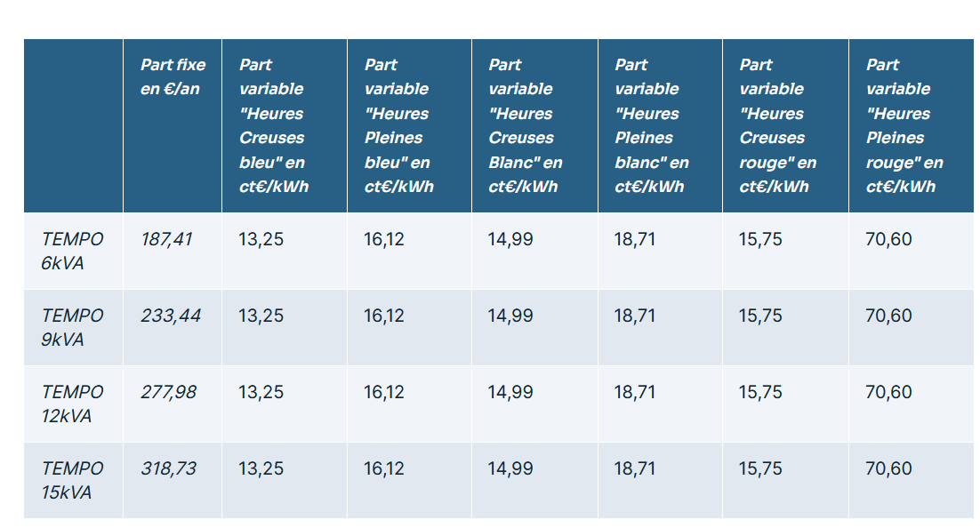Select the 318,73 fixed part cell
This screenshot has width=980, height=528.
pos(169,468)
